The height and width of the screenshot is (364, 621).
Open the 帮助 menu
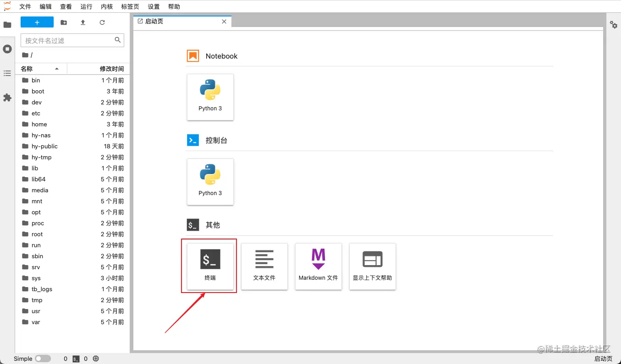pos(174,6)
